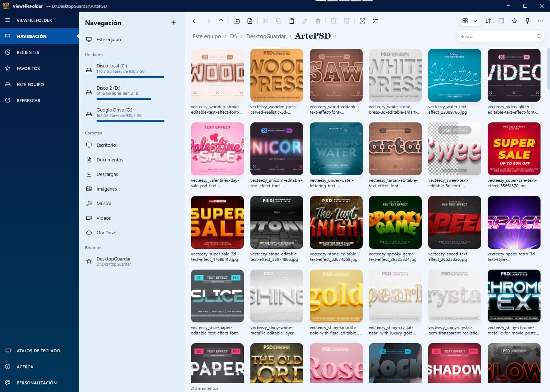Click the paste clipboard icon
550x392 pixels.
click(x=292, y=21)
